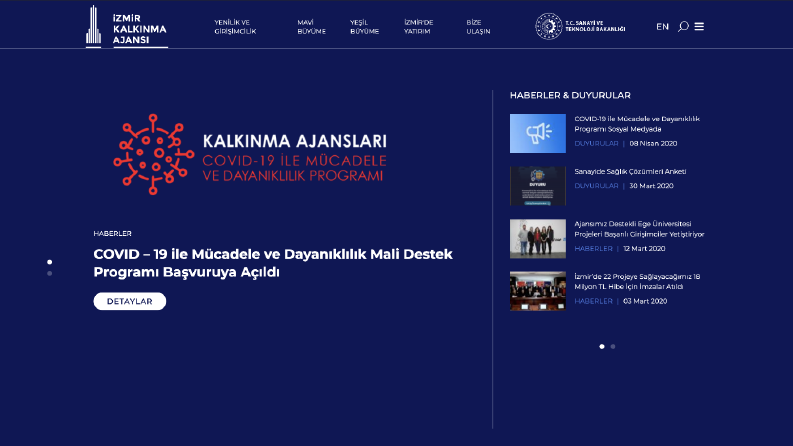Click the Haberler & Duyurular heading
Viewport: 793px width, 446px height.
570,96
